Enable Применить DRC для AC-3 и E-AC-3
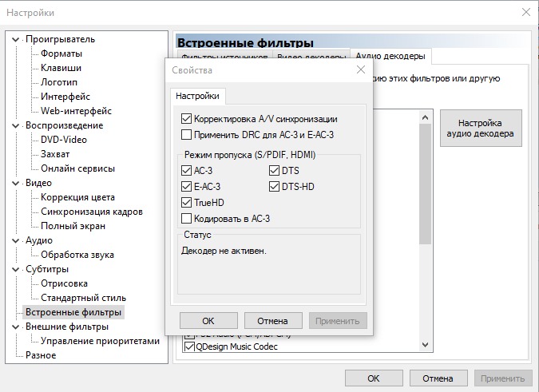 [x=187, y=135]
